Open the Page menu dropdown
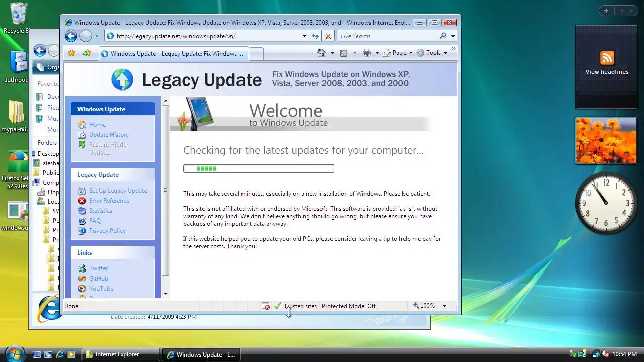The height and width of the screenshot is (362, 644). pyautogui.click(x=397, y=53)
